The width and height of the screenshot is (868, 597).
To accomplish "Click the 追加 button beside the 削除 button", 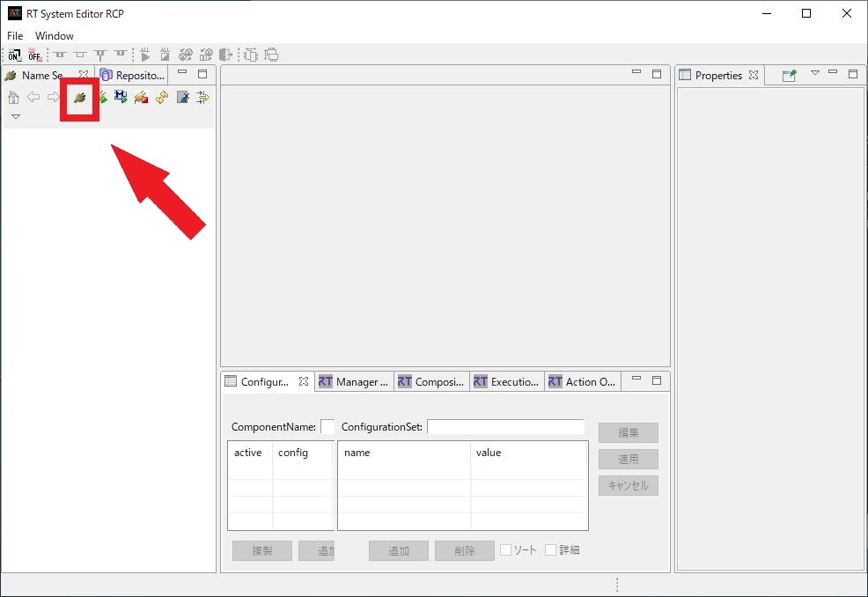I will (399, 550).
